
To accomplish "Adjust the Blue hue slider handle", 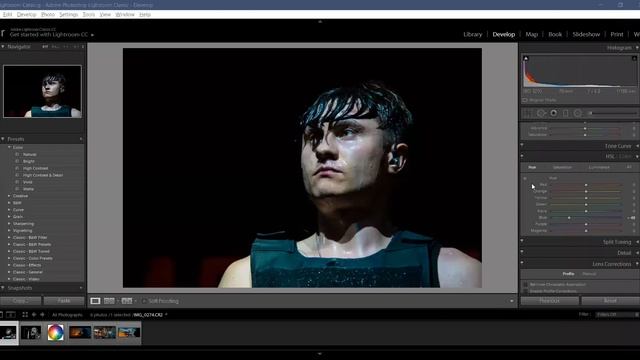I will tap(569, 218).
